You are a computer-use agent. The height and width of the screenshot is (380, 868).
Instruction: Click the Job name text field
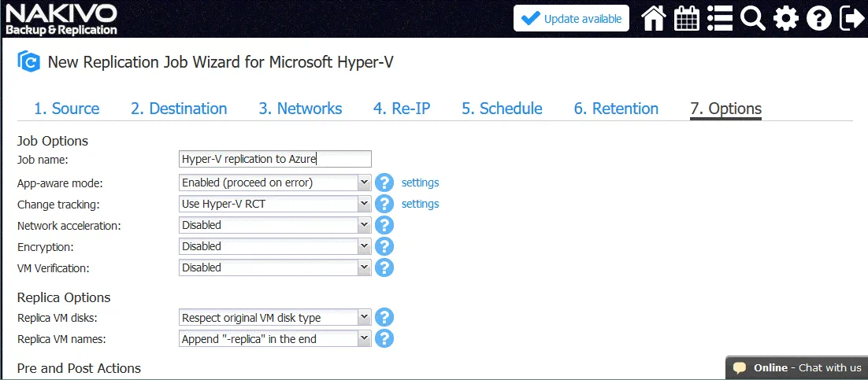click(x=275, y=159)
